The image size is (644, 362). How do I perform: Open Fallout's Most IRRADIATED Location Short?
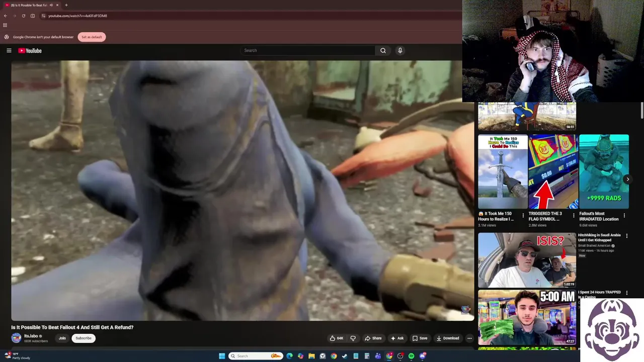[x=604, y=171]
